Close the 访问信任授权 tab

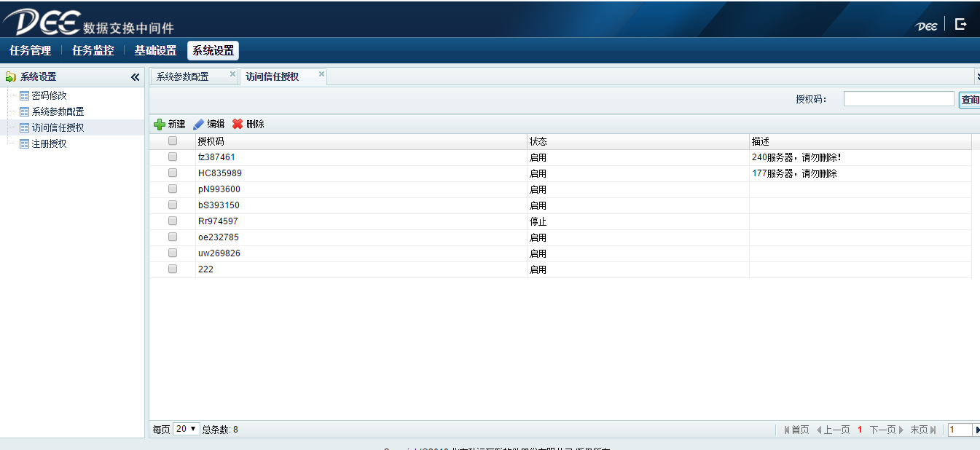(321, 74)
